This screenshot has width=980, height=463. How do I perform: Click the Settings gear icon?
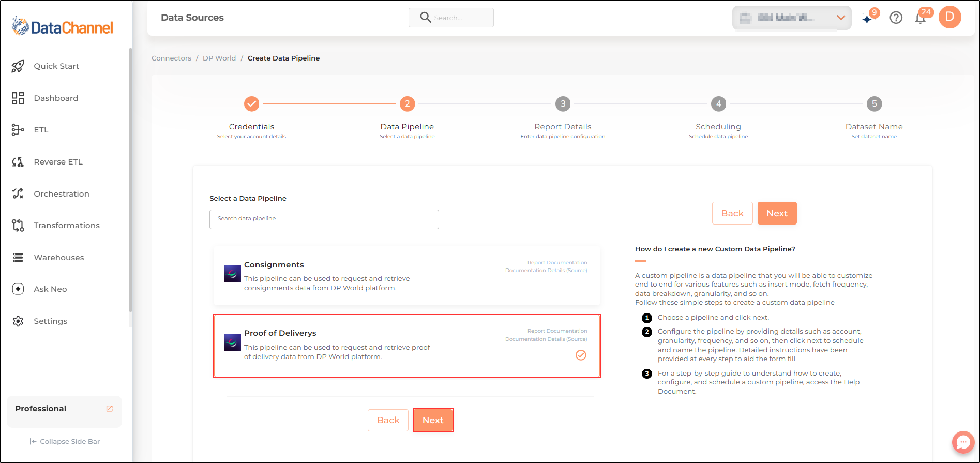pos(18,321)
